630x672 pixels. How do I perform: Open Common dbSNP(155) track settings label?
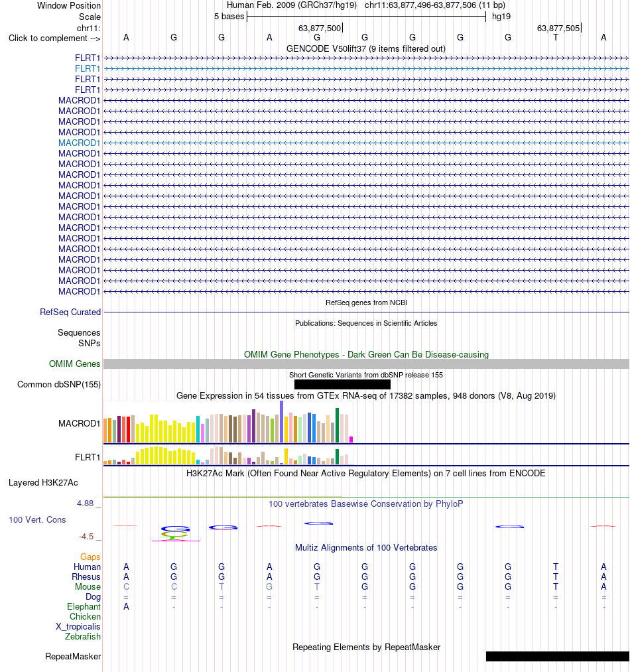(59, 385)
